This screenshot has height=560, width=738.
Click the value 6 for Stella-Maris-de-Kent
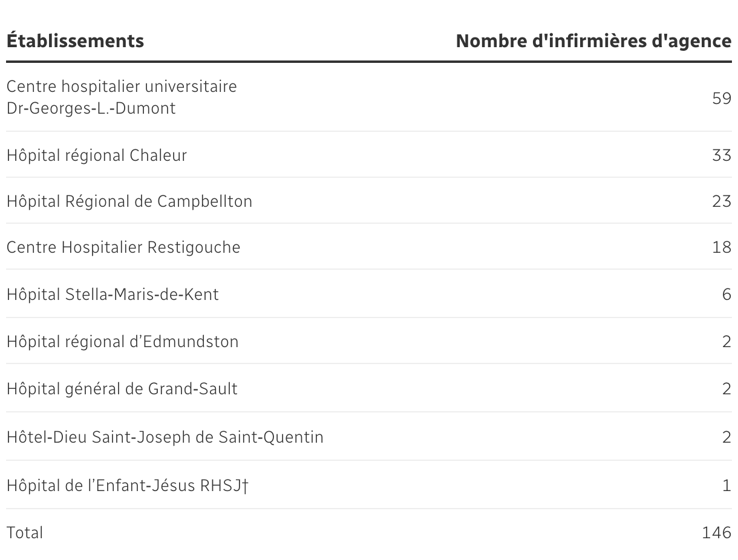(727, 295)
